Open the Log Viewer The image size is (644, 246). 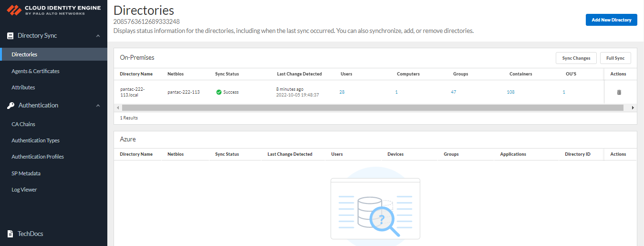coord(24,190)
